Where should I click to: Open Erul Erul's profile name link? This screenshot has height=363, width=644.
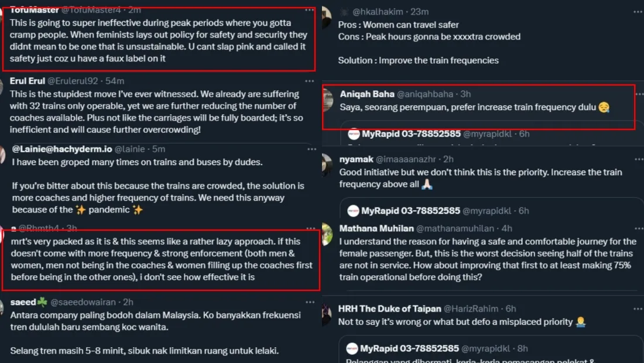(x=27, y=81)
